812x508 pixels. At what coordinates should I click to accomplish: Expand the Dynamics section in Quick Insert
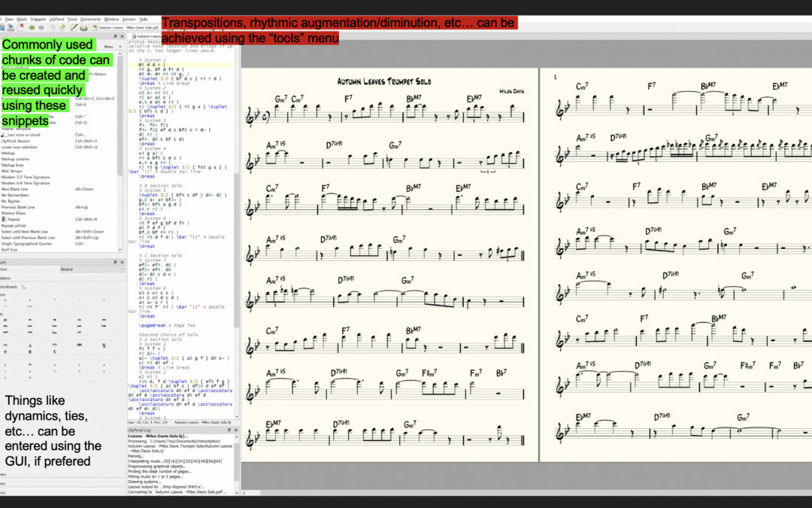62,474
